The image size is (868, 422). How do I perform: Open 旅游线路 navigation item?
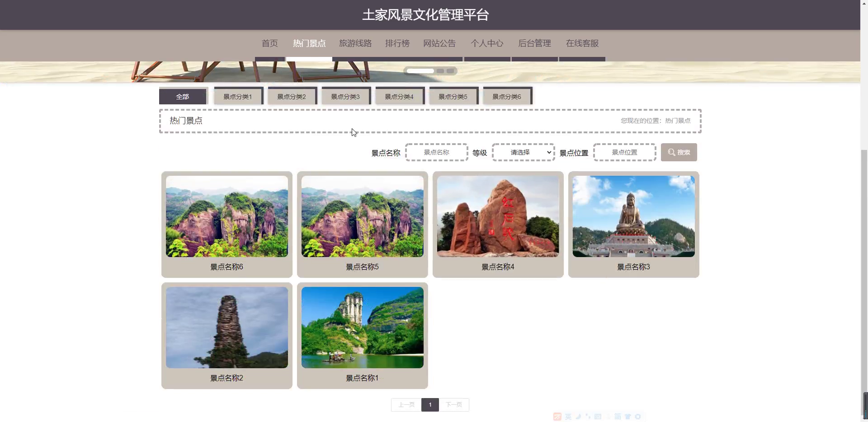355,43
